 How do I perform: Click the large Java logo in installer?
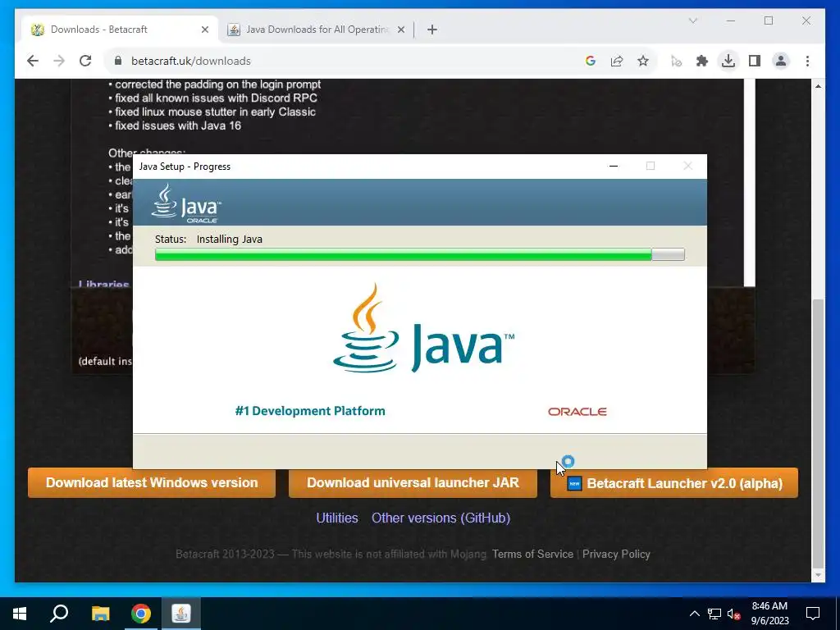coord(423,328)
